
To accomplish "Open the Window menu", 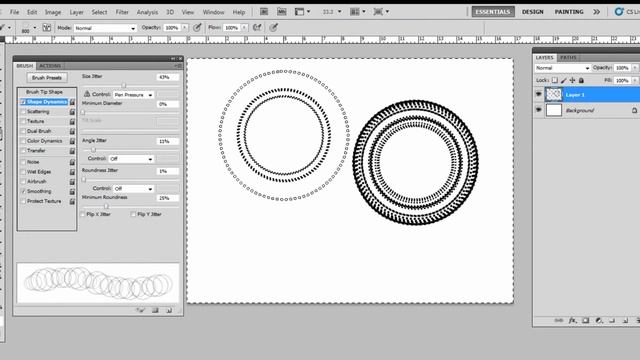I will pyautogui.click(x=213, y=12).
